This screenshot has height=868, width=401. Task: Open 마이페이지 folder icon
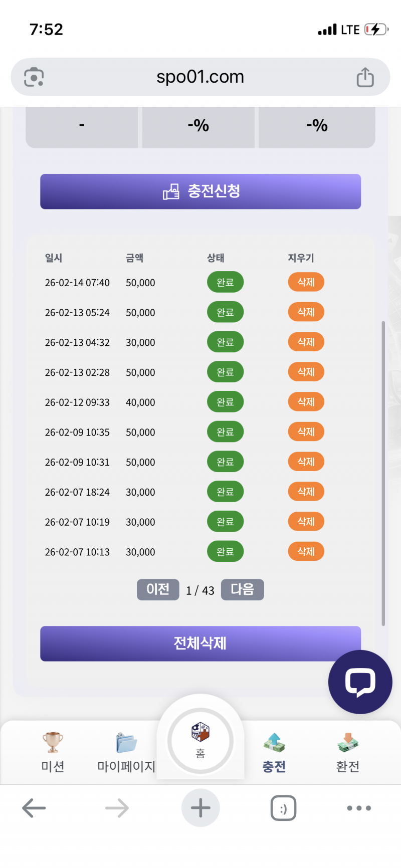tap(126, 743)
